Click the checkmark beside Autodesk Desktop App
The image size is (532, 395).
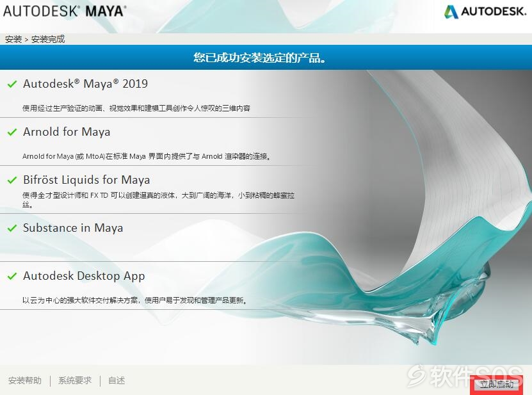12,276
